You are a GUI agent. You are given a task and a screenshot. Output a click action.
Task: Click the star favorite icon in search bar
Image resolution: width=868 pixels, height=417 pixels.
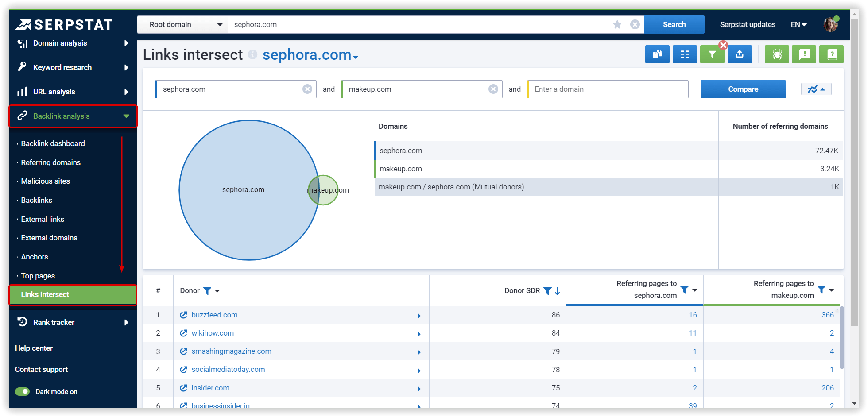[x=617, y=24]
